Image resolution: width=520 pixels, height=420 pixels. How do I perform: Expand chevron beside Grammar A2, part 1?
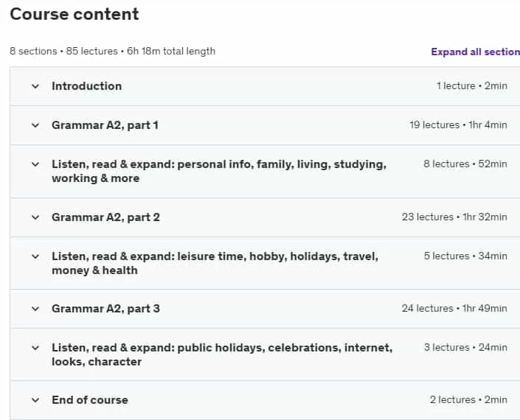point(35,125)
